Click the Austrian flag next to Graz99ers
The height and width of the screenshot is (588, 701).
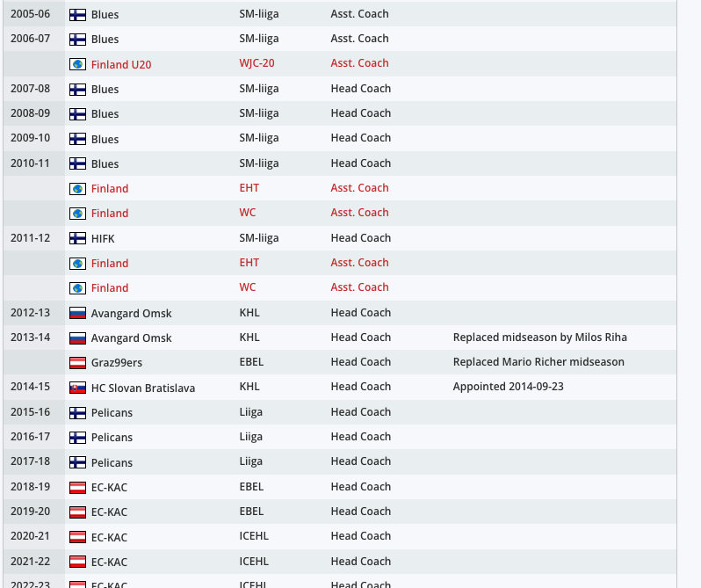pyautogui.click(x=77, y=363)
